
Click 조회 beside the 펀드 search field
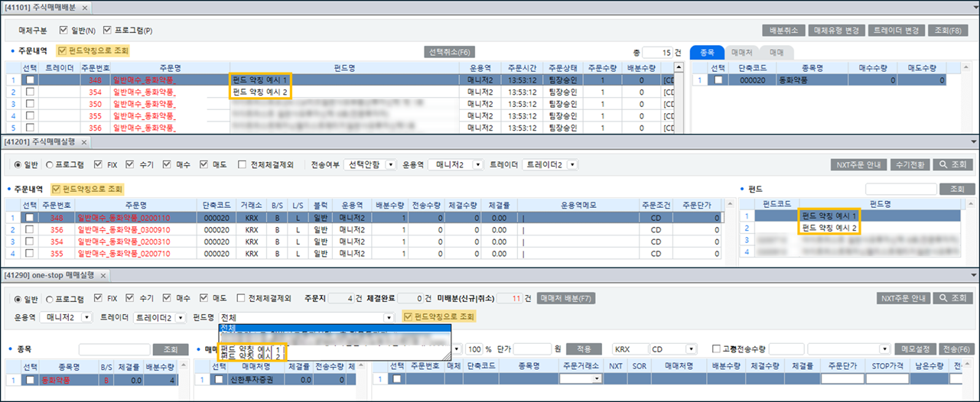click(x=958, y=189)
